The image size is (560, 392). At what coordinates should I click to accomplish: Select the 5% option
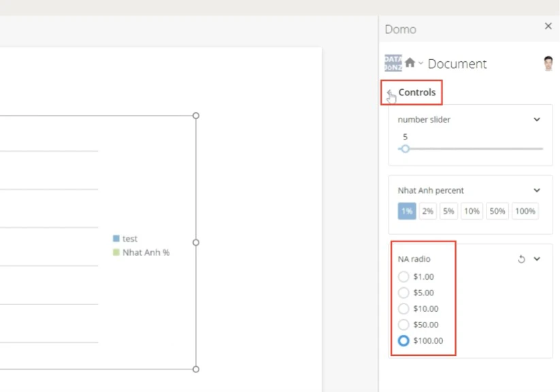[448, 211]
